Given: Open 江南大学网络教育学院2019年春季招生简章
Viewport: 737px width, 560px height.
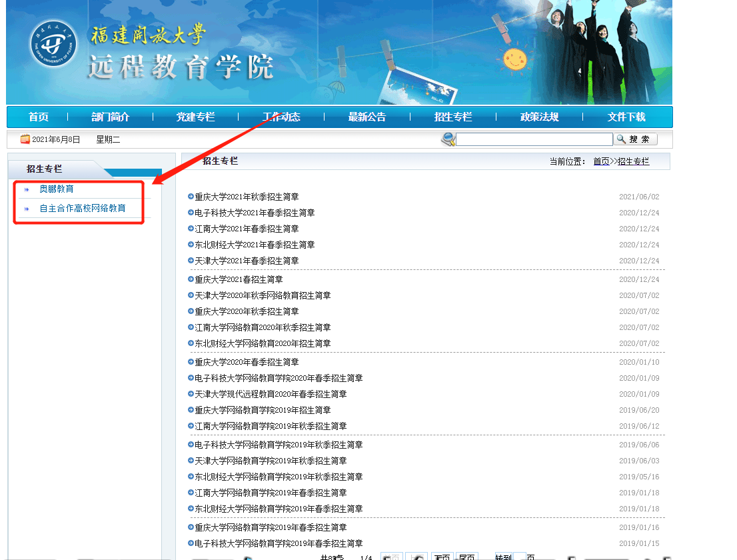Looking at the screenshot, I should (271, 493).
